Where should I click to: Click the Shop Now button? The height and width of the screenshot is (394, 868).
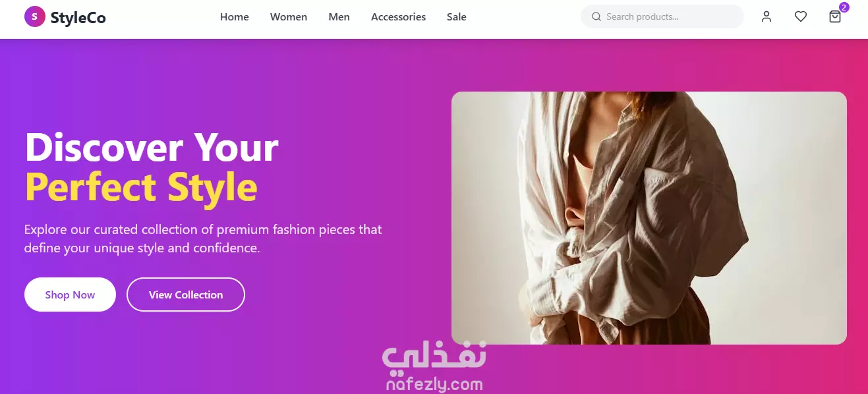[x=70, y=295]
